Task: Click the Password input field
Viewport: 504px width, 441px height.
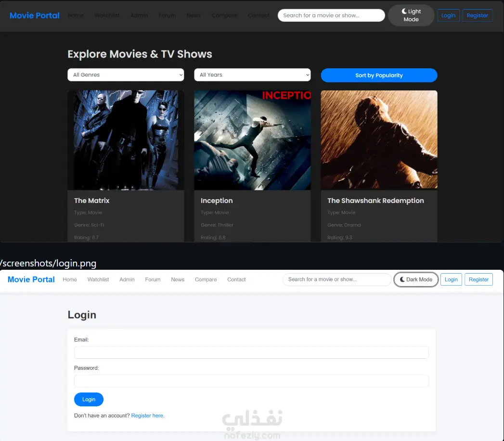Action: tap(251, 381)
